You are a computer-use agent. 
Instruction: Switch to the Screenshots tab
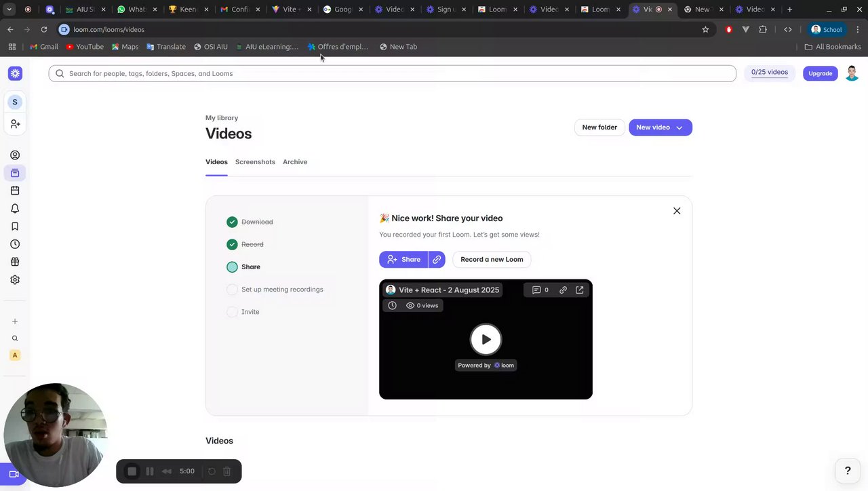[255, 162]
